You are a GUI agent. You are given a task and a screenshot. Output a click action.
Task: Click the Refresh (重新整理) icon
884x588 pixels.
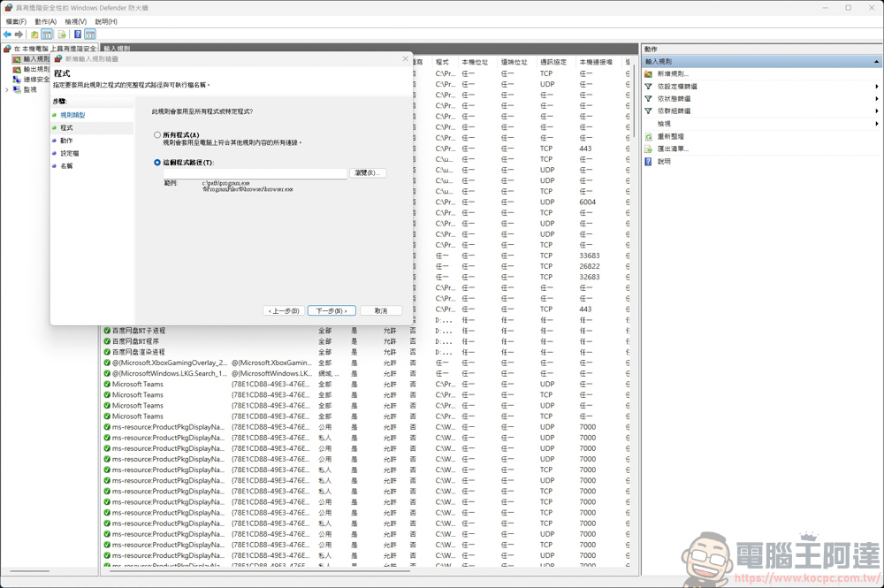650,136
